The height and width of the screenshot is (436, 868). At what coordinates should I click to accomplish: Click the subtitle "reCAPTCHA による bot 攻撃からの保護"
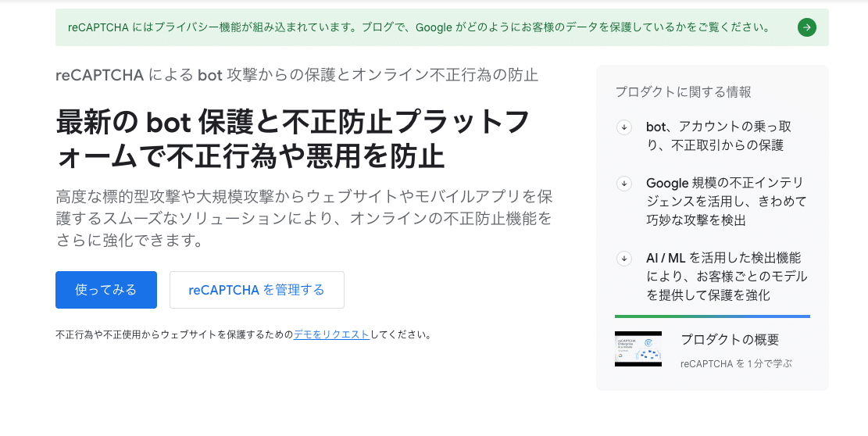coord(297,75)
